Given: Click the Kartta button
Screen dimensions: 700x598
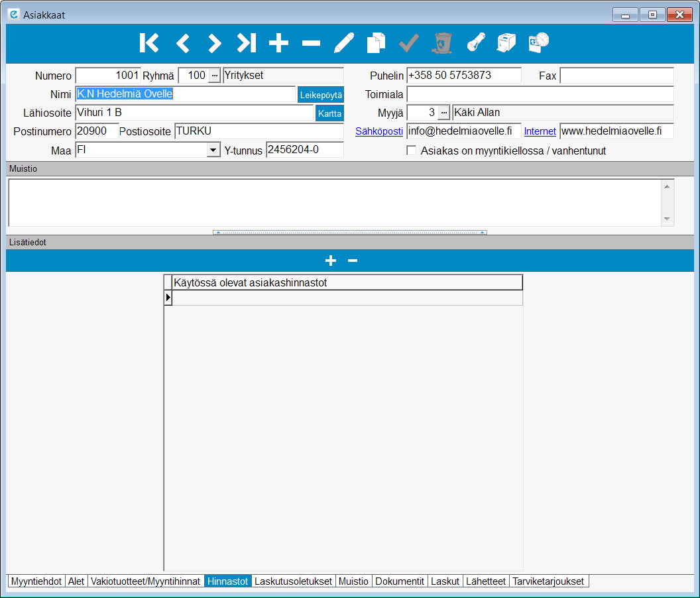Looking at the screenshot, I should [329, 113].
